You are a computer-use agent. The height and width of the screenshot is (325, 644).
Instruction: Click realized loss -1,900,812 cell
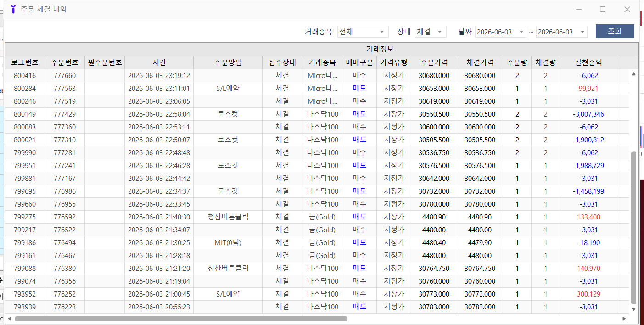pos(588,140)
